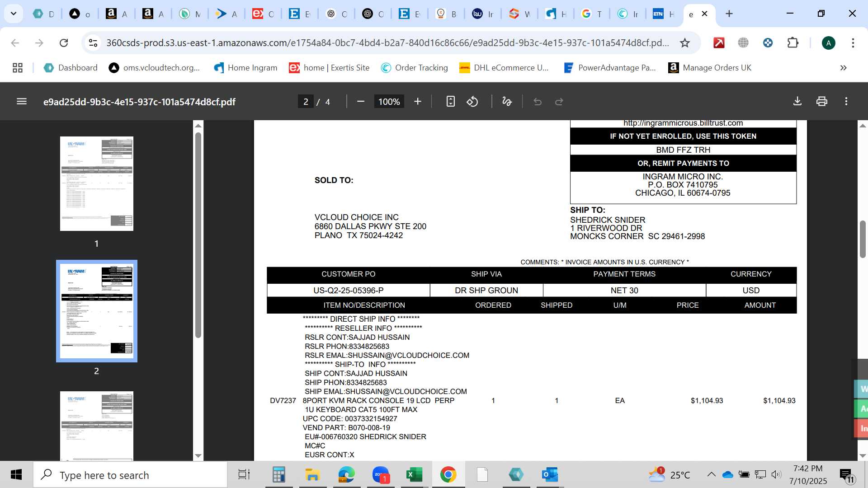The image size is (868, 488).
Task: Go back in browser history
Action: pyautogui.click(x=15, y=43)
